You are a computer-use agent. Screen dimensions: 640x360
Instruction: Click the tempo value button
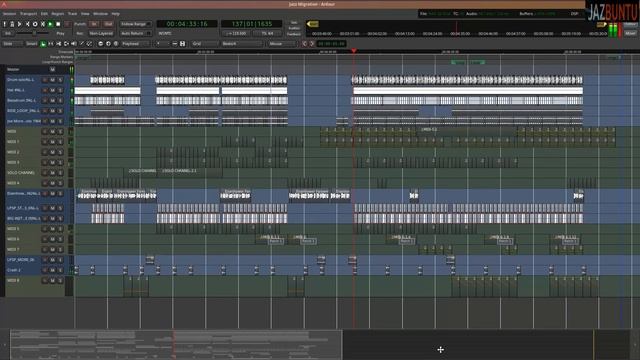point(236,33)
